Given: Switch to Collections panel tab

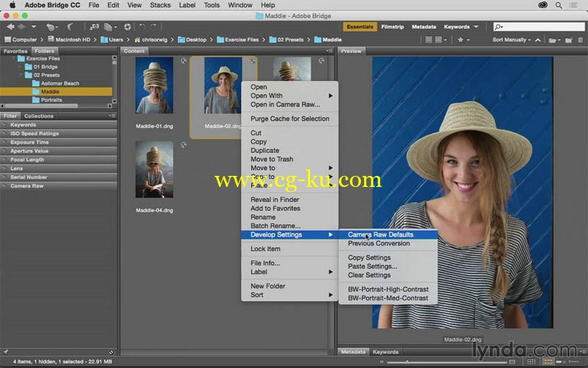Looking at the screenshot, I should pyautogui.click(x=39, y=116).
